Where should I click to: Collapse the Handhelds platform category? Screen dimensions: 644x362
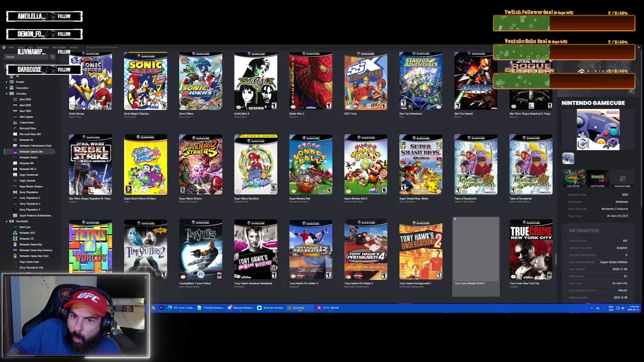tap(6, 221)
